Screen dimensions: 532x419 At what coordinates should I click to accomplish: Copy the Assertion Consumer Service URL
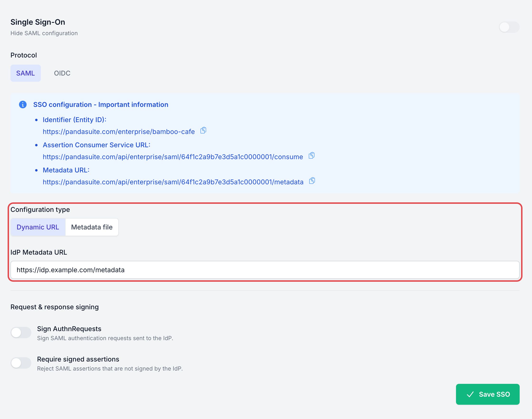click(x=312, y=156)
